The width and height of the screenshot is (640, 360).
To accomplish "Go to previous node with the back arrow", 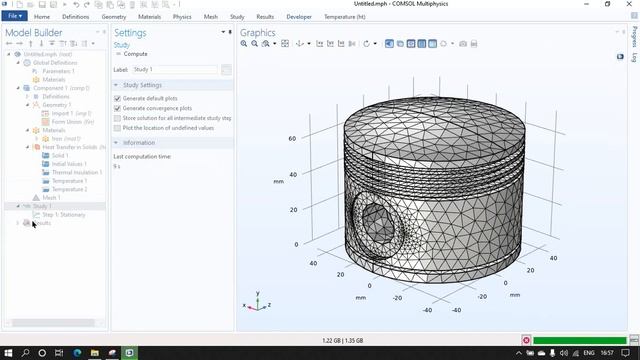I will (9, 43).
